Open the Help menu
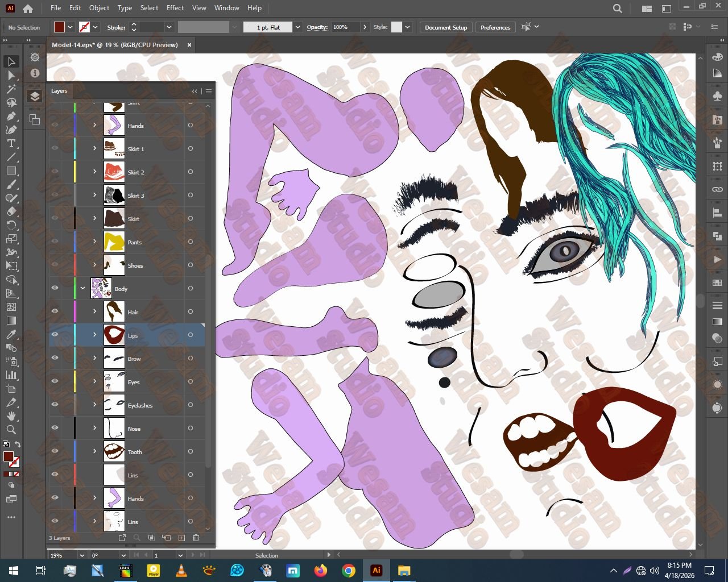728x582 pixels. [255, 8]
